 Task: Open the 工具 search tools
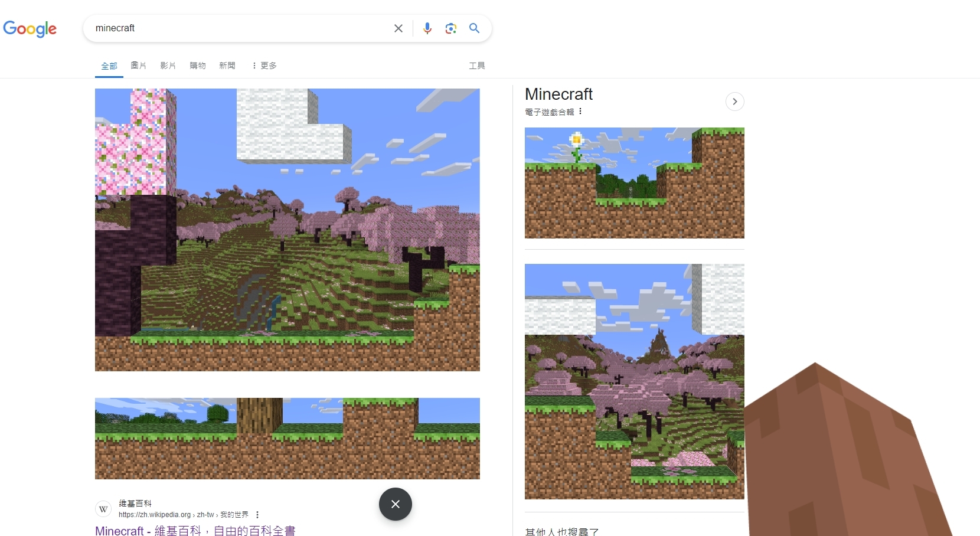tap(477, 66)
